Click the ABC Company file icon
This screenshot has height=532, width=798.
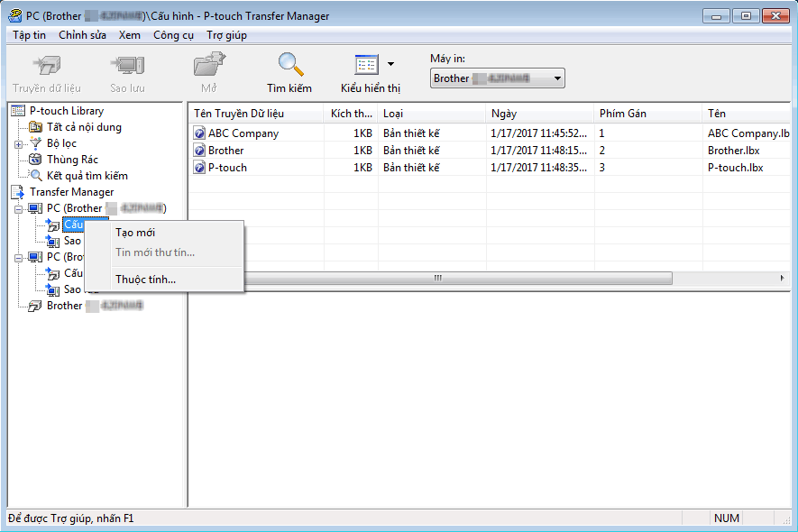(199, 133)
